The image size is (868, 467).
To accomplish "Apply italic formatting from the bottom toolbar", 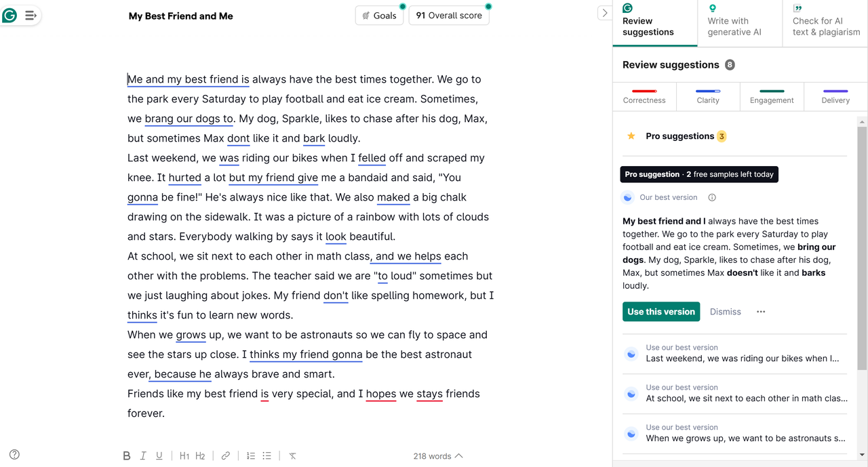I will [143, 456].
